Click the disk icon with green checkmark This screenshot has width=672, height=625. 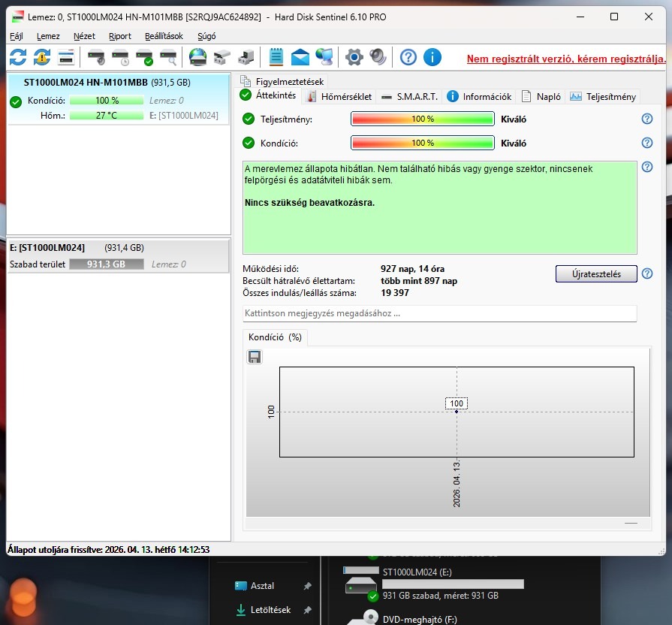point(144,57)
